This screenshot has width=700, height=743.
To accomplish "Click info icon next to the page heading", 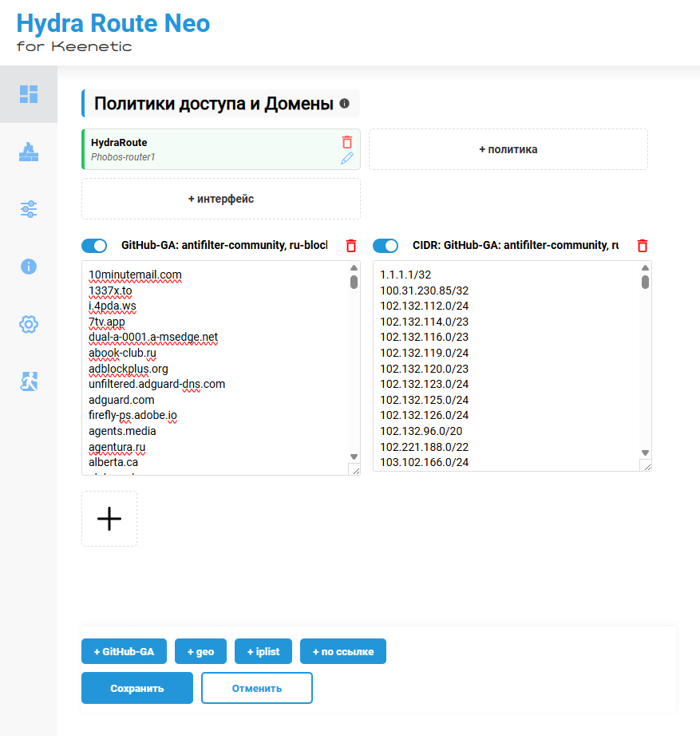I will [x=345, y=104].
